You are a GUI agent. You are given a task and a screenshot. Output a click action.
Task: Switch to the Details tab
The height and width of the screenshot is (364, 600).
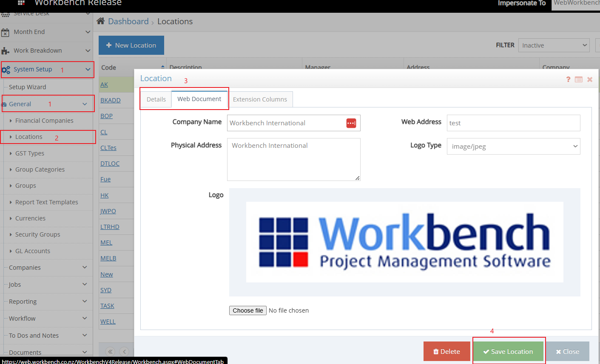(x=156, y=99)
